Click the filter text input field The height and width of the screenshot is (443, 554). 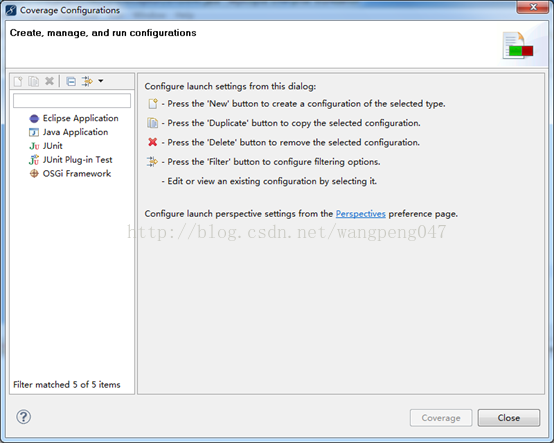pyautogui.click(x=72, y=100)
